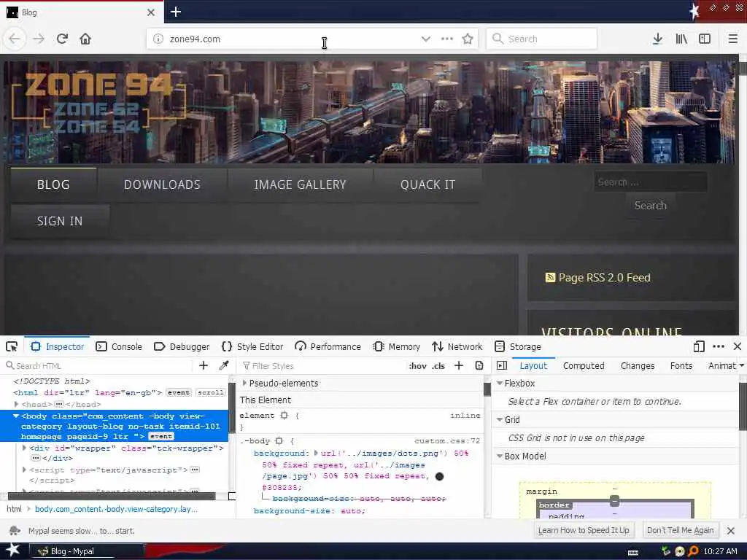Toggle the scroll badge on html element
This screenshot has width=747, height=560.
click(211, 392)
